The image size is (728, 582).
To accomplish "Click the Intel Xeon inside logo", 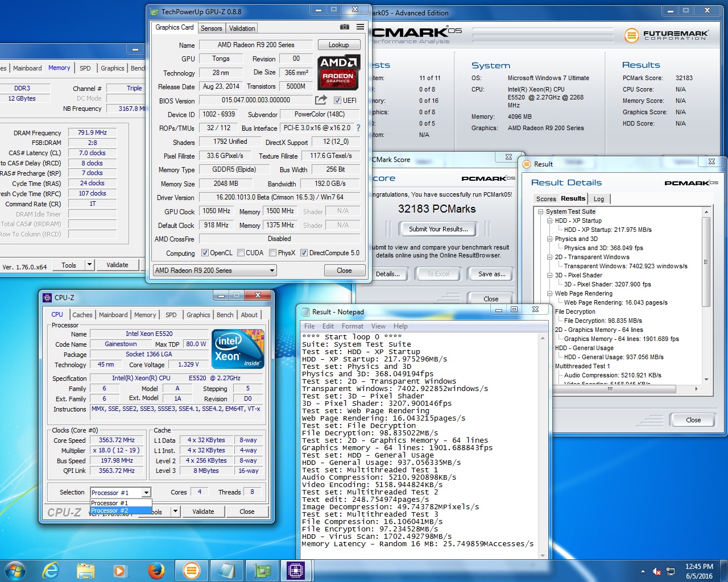I will pos(238,349).
